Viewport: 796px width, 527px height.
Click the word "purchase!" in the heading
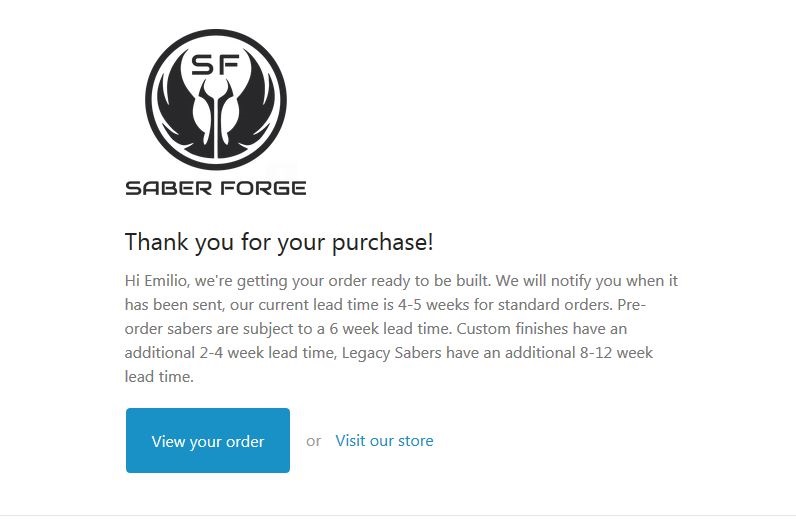coord(387,242)
